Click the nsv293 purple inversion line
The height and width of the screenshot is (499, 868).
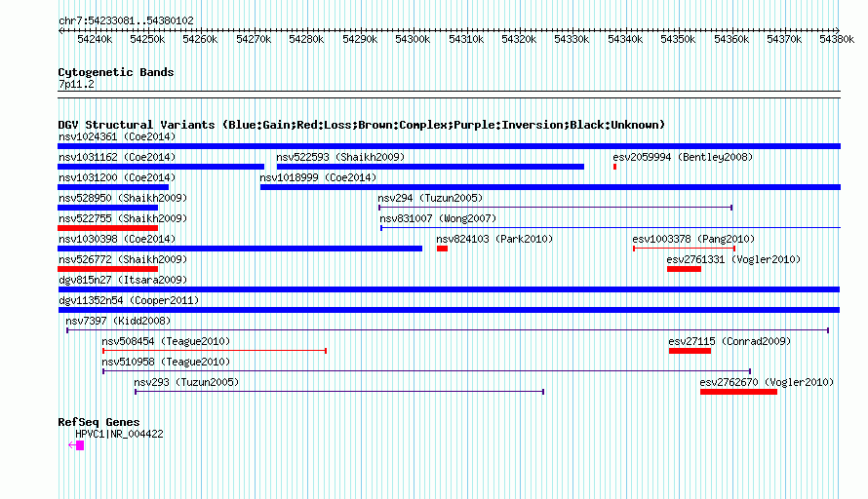tap(339, 392)
